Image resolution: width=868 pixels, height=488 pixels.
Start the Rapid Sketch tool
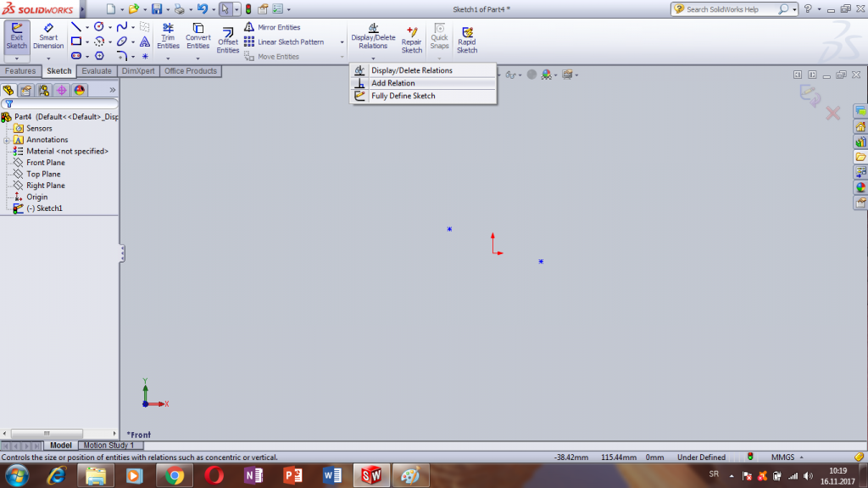click(x=467, y=40)
